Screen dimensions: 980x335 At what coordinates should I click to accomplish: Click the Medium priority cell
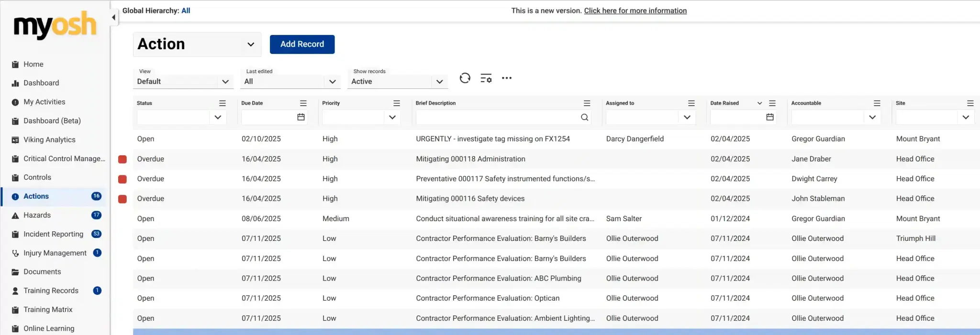(335, 219)
